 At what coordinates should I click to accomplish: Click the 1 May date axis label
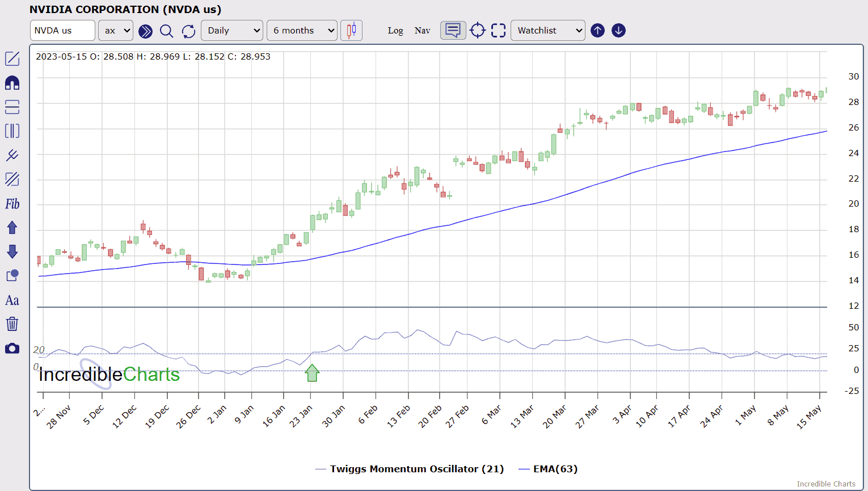point(745,415)
